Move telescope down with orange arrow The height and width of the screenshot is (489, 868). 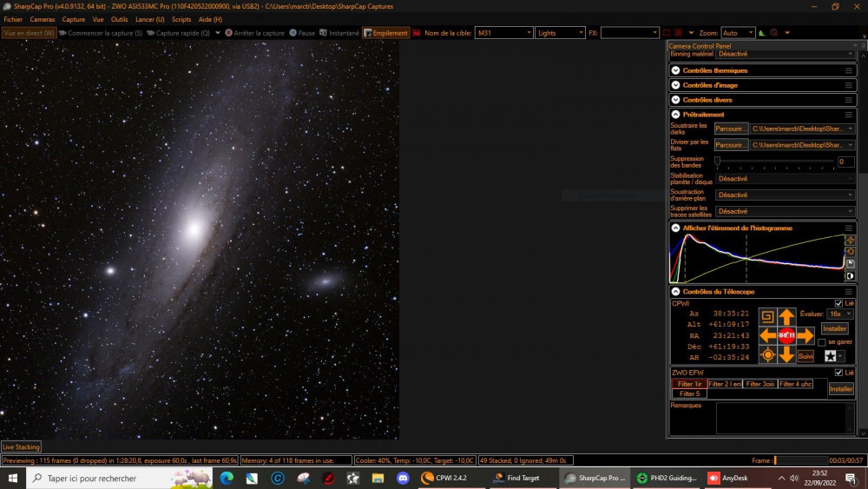pyautogui.click(x=786, y=354)
